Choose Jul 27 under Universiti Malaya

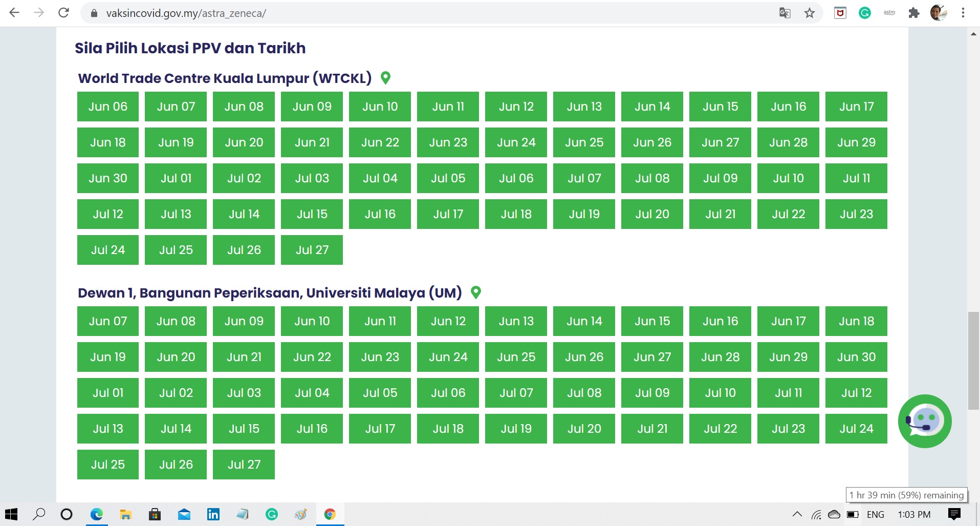coord(244,465)
